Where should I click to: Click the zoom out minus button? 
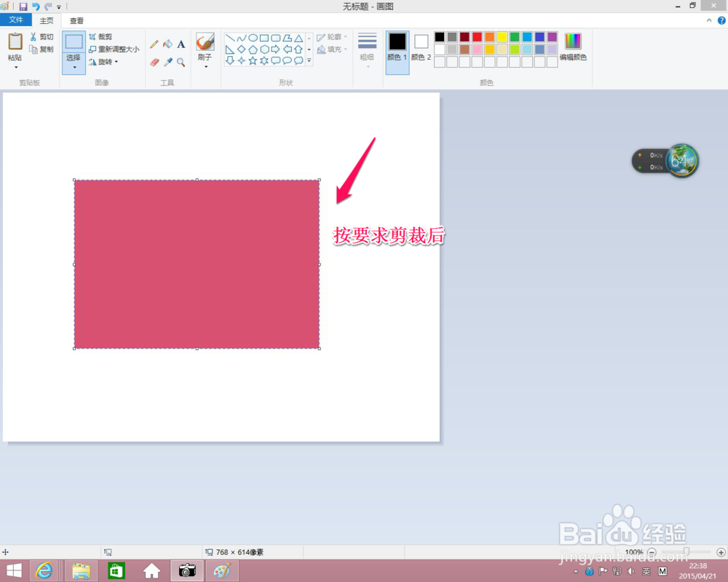tap(652, 552)
